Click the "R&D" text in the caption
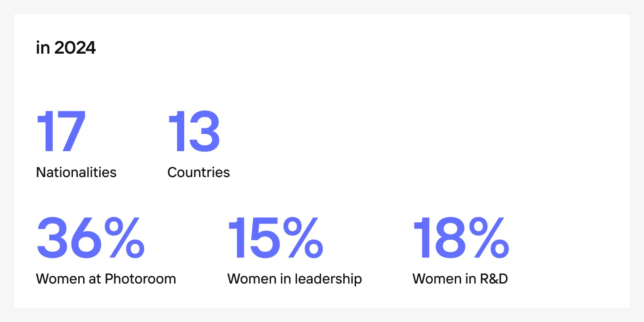Image resolution: width=644 pixels, height=322 pixels. pyautogui.click(x=494, y=279)
